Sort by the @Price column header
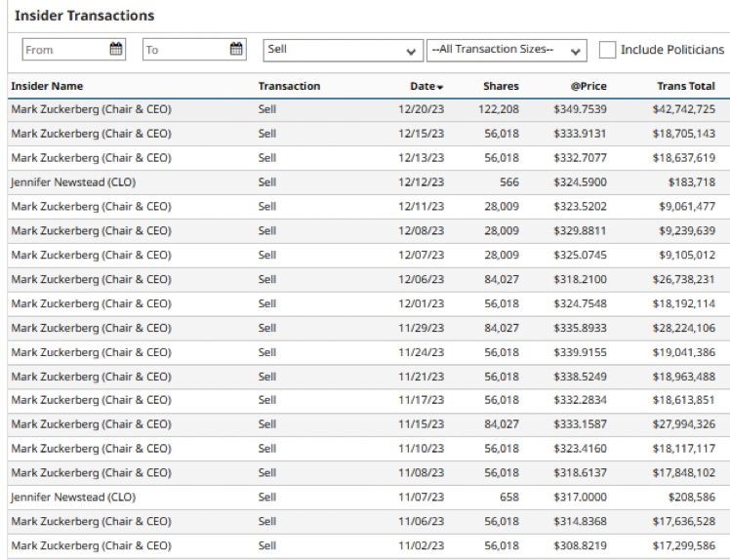The width and height of the screenshot is (730, 560). pyautogui.click(x=588, y=86)
